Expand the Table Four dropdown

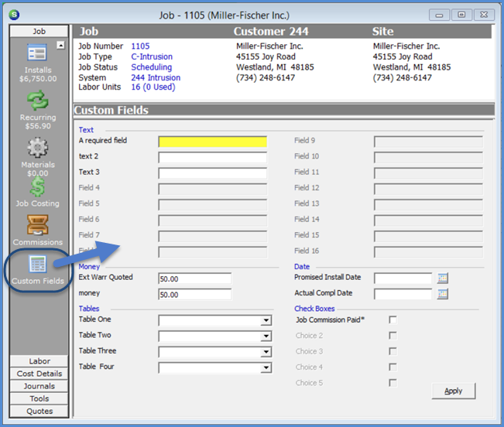coord(266,367)
